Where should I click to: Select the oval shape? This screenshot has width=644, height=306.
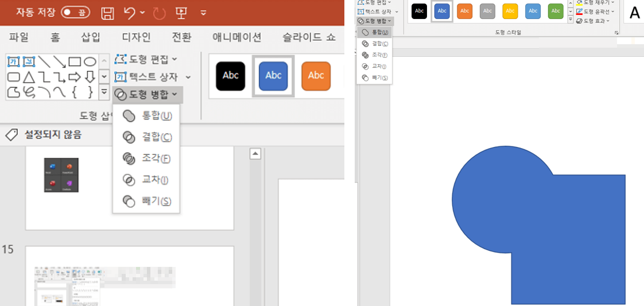tap(90, 62)
